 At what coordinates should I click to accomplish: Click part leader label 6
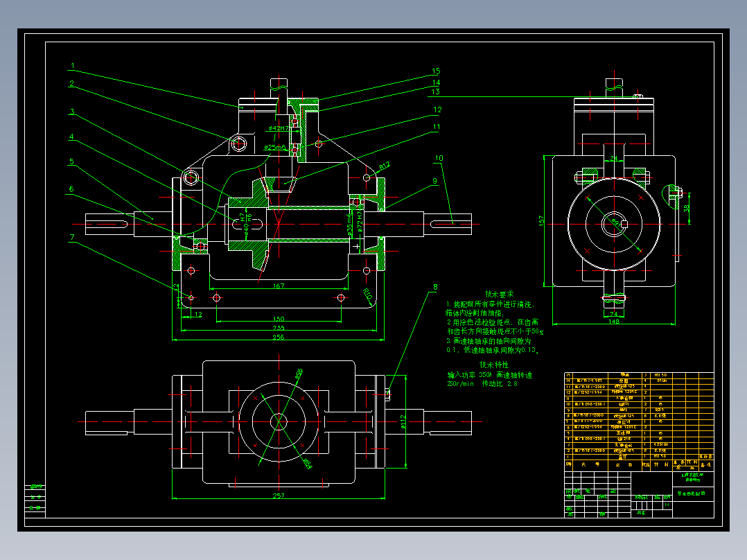pyautogui.click(x=71, y=189)
